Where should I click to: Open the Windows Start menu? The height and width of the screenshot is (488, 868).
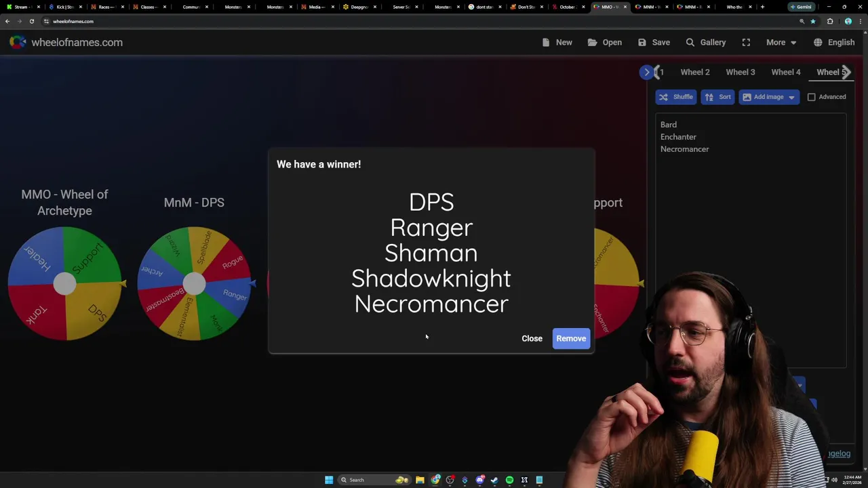329,480
